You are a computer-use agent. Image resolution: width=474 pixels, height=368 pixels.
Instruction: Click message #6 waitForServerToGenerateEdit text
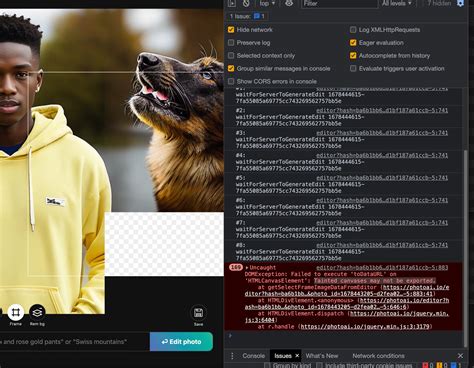click(300, 210)
